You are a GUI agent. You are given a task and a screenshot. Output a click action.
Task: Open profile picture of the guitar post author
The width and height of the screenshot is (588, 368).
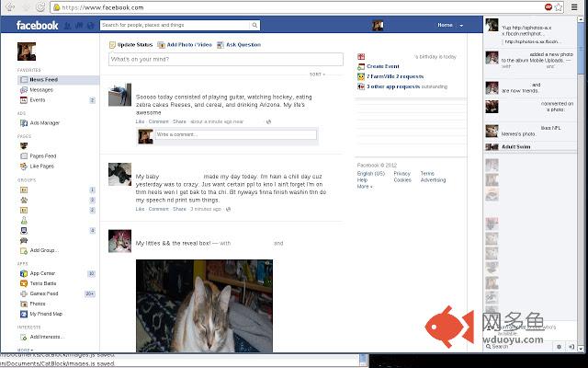click(120, 95)
